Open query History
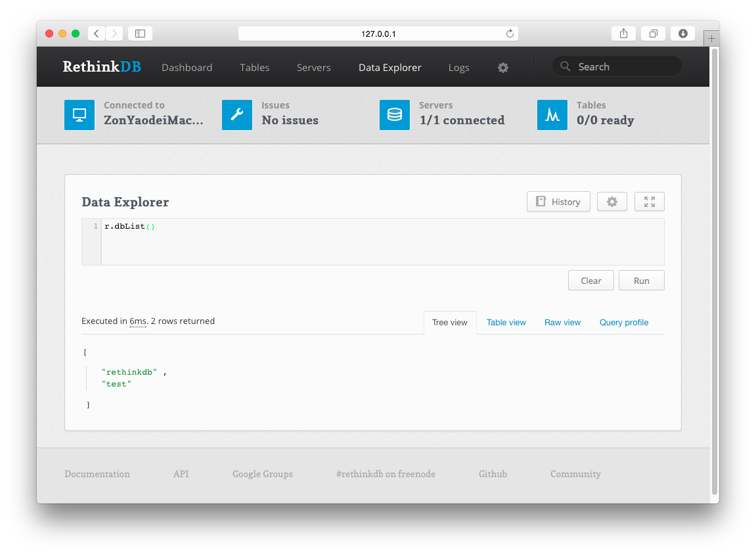 [x=558, y=202]
